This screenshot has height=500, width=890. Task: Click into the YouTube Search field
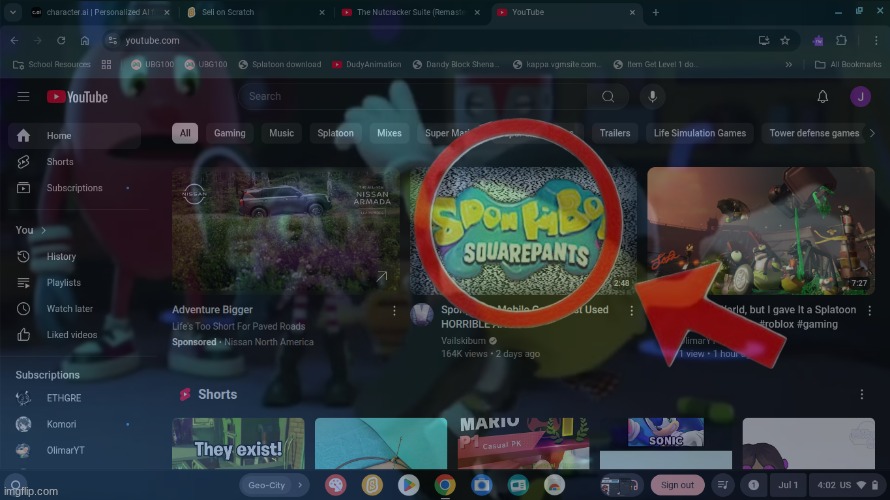point(413,96)
